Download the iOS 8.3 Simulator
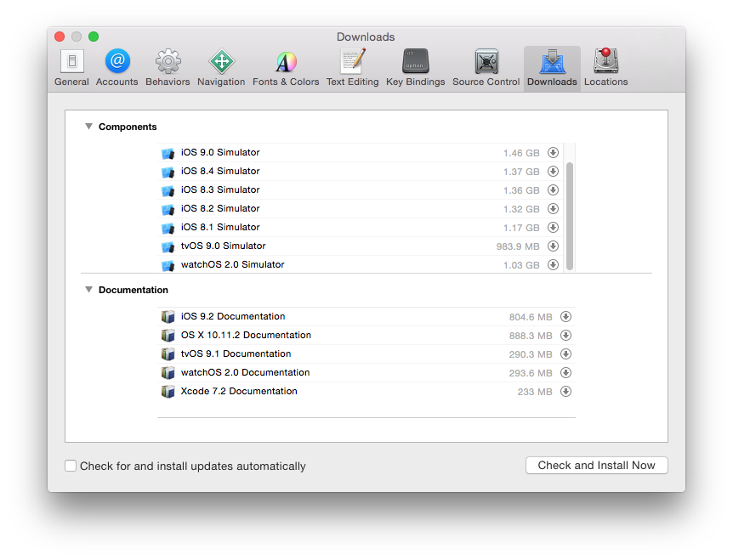Image resolution: width=733 pixels, height=560 pixels. (x=553, y=190)
